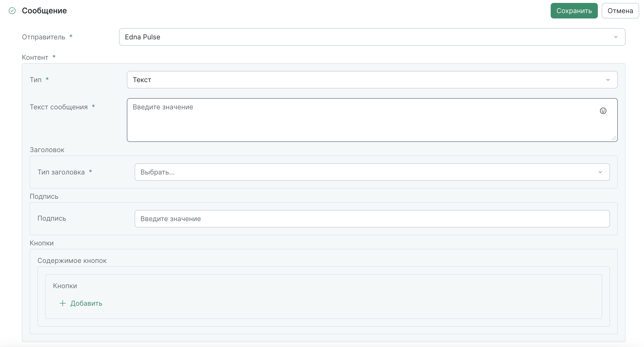This screenshot has height=347, width=644.
Task: Open the Текст content type selector
Action: click(x=350, y=80)
